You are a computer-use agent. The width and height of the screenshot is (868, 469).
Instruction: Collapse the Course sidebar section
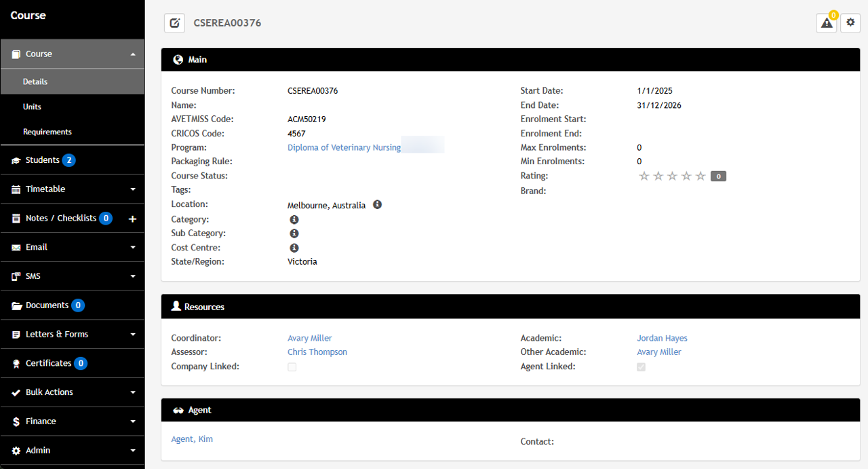133,54
